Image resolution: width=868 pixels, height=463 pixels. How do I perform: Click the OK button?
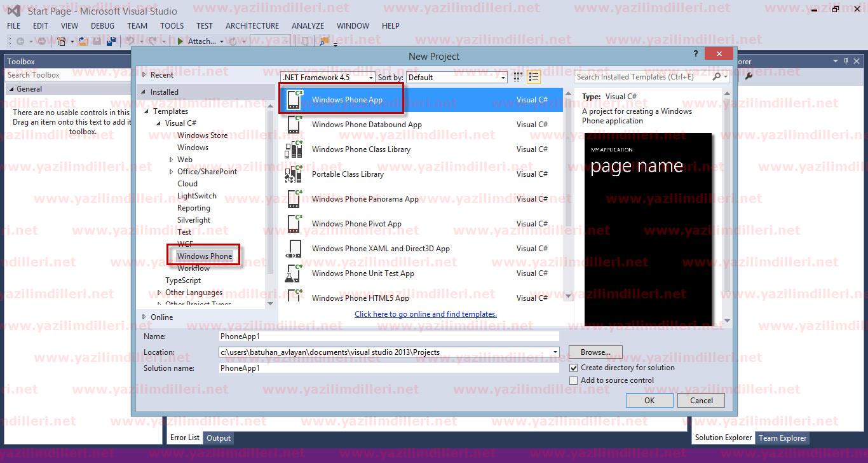pyautogui.click(x=649, y=401)
